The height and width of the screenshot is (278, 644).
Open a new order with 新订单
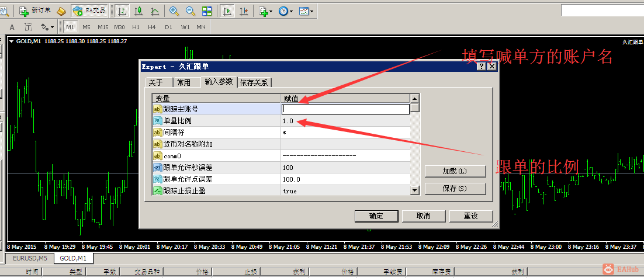click(35, 11)
